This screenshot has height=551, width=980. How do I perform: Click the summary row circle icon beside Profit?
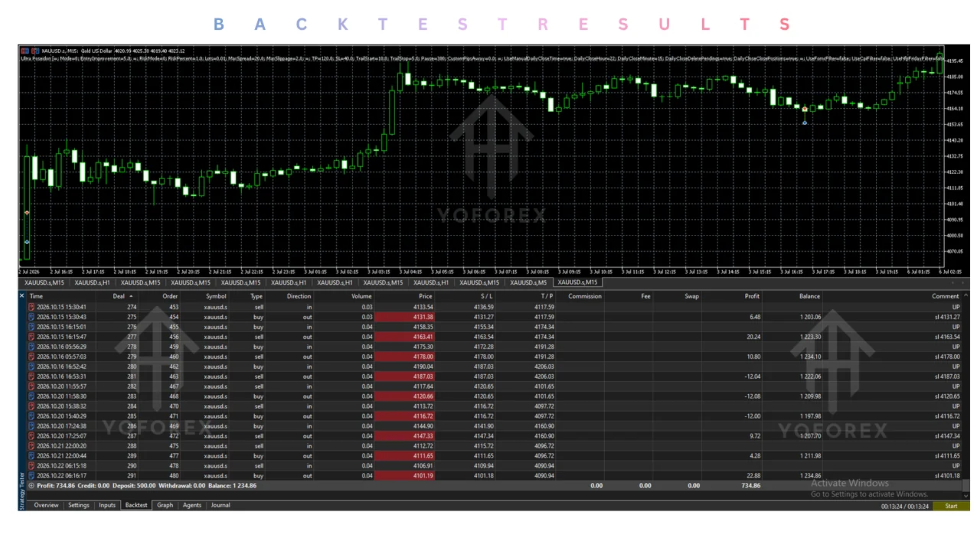(x=31, y=486)
